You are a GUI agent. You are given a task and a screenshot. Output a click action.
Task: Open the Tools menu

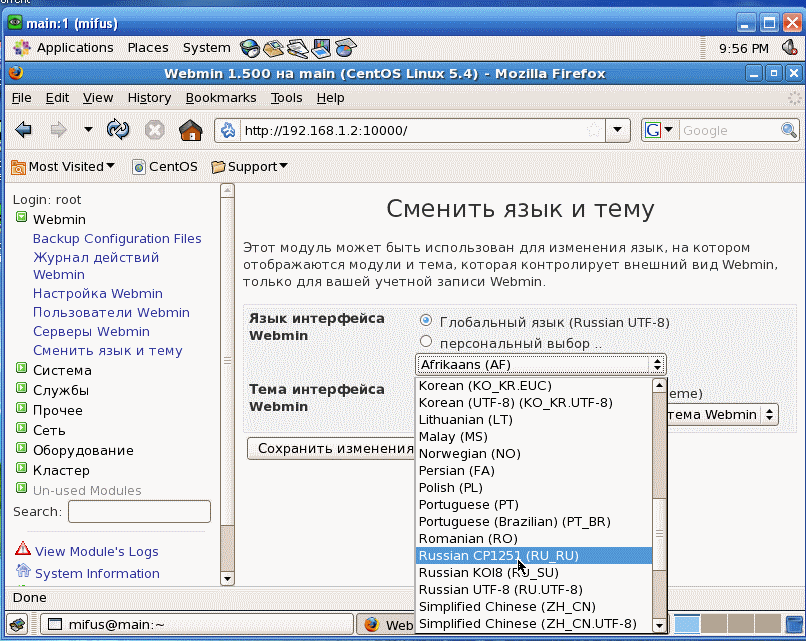pyautogui.click(x=286, y=98)
